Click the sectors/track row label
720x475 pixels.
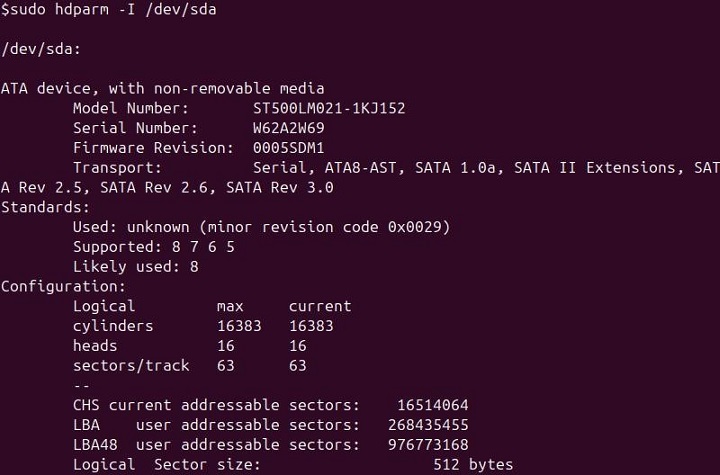click(x=131, y=366)
